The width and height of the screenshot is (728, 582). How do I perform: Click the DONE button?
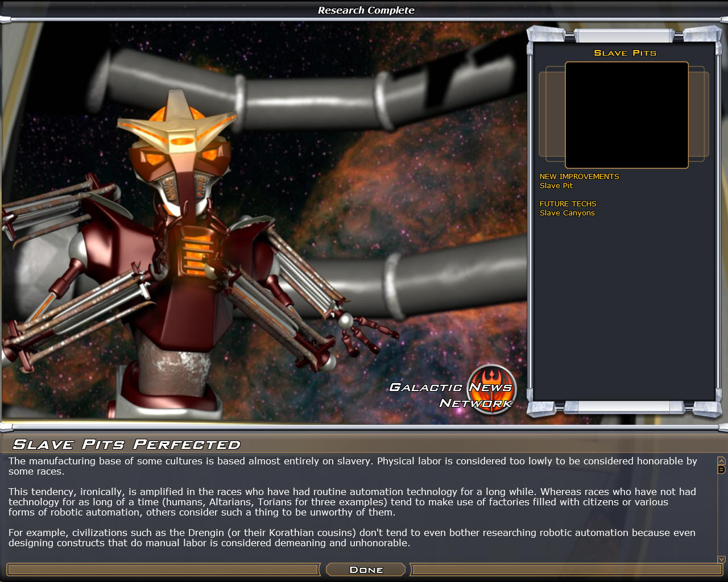pyautogui.click(x=366, y=569)
